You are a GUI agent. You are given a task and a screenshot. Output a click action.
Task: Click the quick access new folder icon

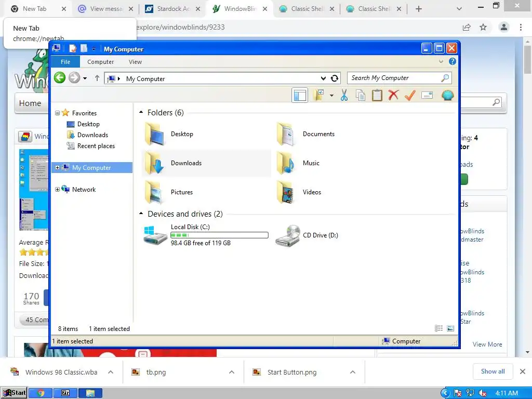coord(84,48)
